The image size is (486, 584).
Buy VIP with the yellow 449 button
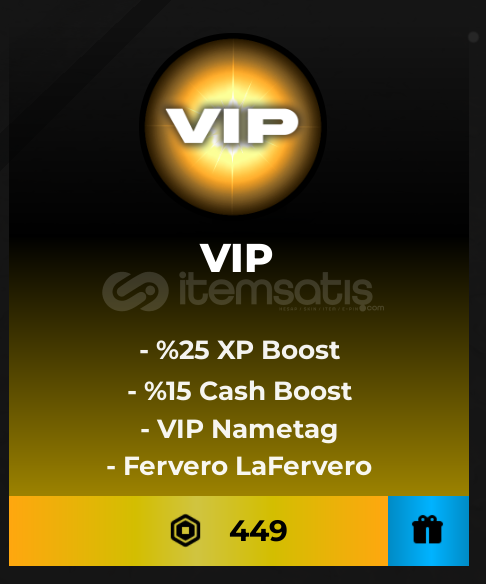[198, 531]
